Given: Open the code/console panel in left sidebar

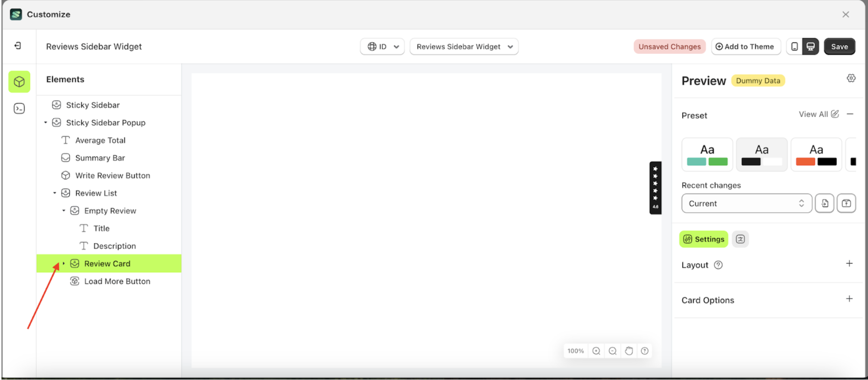Looking at the screenshot, I should click(x=19, y=108).
